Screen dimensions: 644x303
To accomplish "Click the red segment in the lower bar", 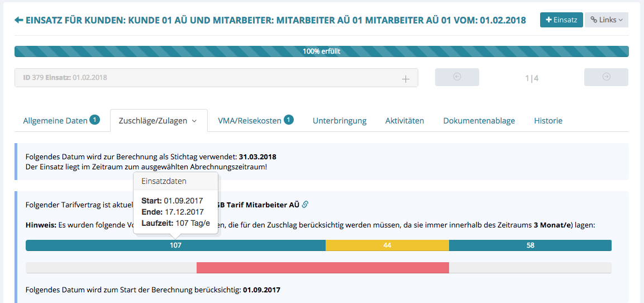I will coord(322,268).
